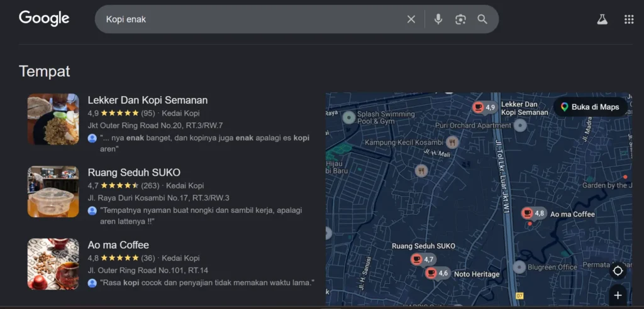The width and height of the screenshot is (644, 309).
Task: Click address Jkt Outer Ring Road No.20
Action: [155, 126]
